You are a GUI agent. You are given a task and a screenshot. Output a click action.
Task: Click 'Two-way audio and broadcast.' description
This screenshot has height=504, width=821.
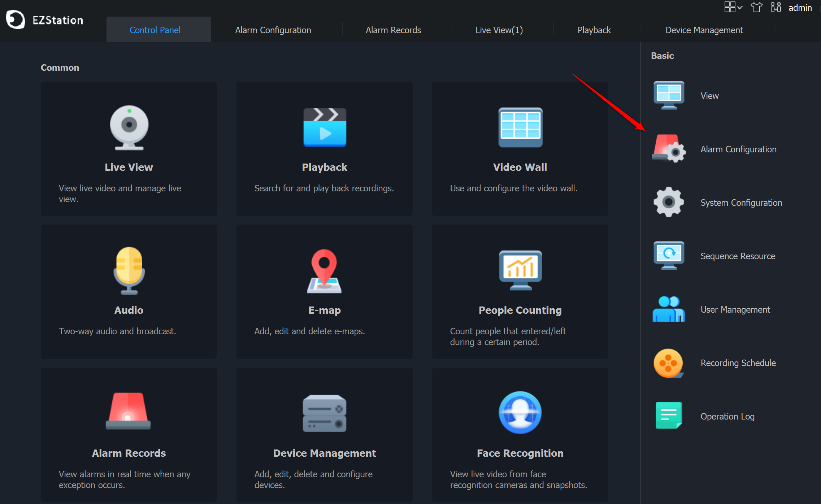point(117,331)
